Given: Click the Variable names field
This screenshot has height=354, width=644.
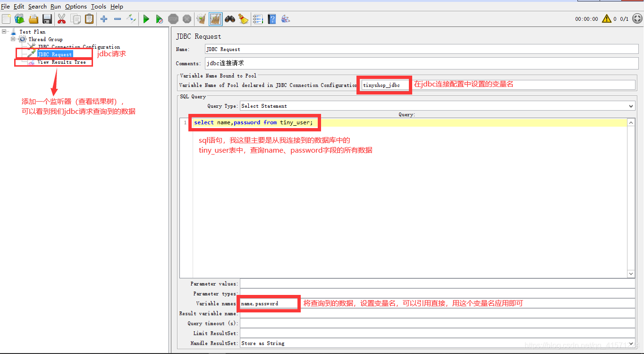Looking at the screenshot, I should click(x=437, y=303).
